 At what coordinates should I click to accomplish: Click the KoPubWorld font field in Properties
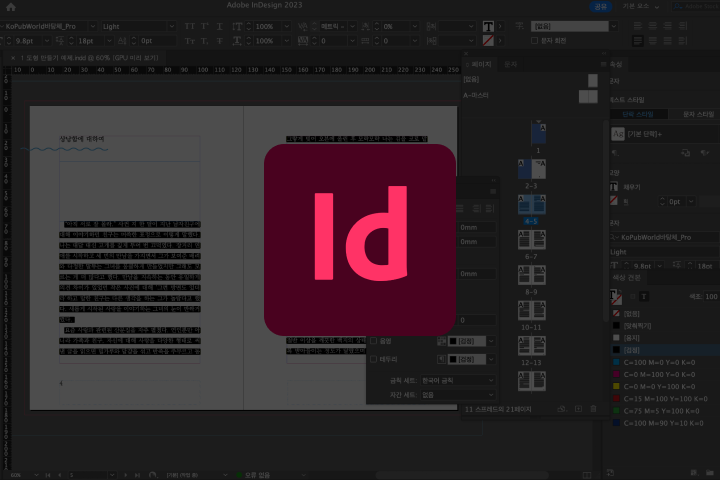665,237
